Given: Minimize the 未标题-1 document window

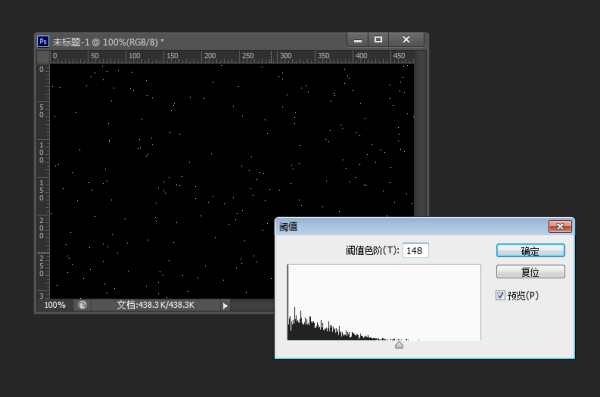Looking at the screenshot, I should pyautogui.click(x=358, y=40).
